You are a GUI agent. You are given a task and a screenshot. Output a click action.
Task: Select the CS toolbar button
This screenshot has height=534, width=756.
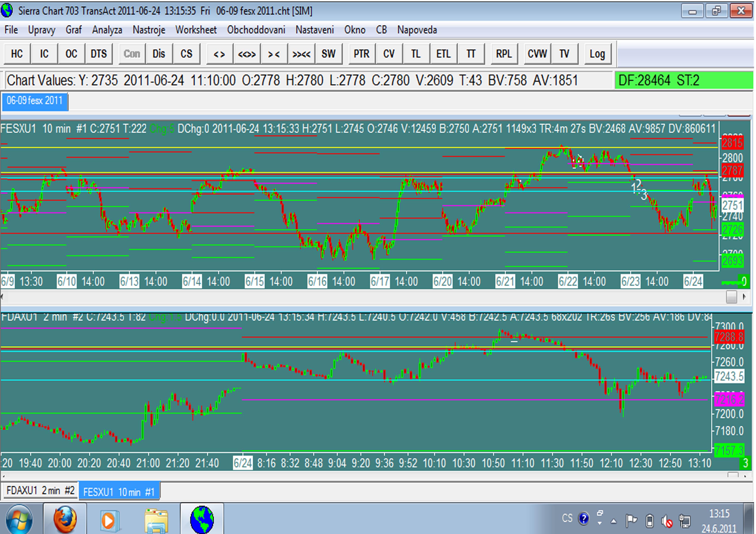pos(186,54)
